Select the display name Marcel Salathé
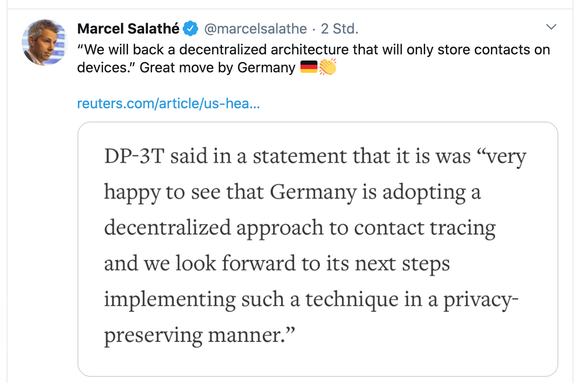The image size is (582, 383). click(128, 29)
